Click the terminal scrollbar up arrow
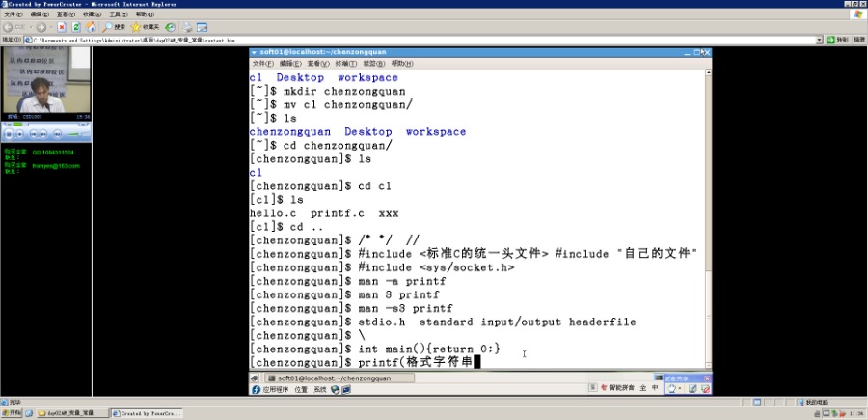 (x=708, y=72)
